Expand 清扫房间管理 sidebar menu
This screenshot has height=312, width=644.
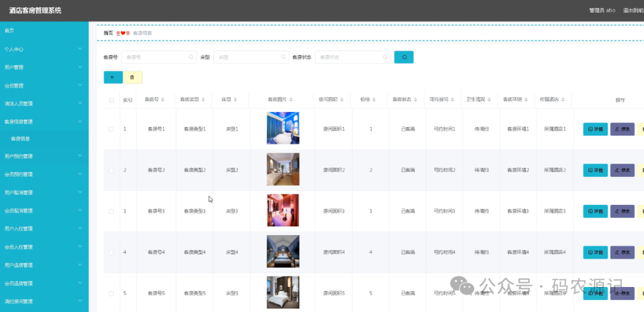[x=44, y=301]
